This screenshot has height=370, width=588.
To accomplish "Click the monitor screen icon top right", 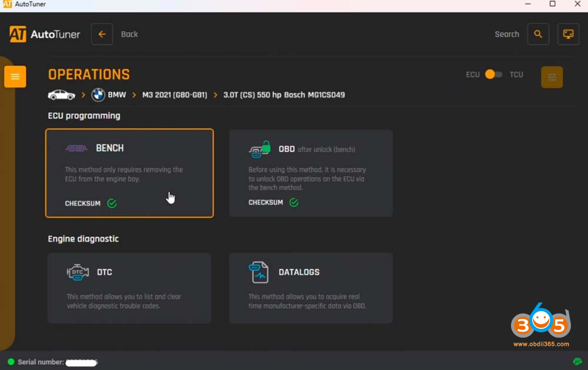I will coord(568,34).
